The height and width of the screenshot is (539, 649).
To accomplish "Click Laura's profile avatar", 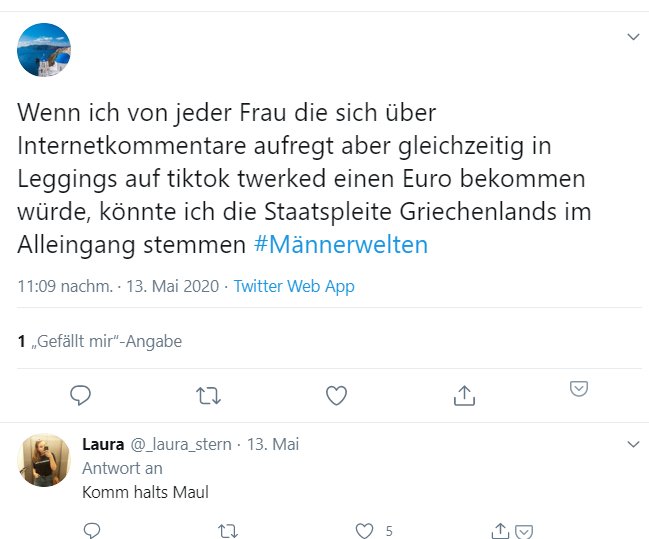I will coord(44,461).
